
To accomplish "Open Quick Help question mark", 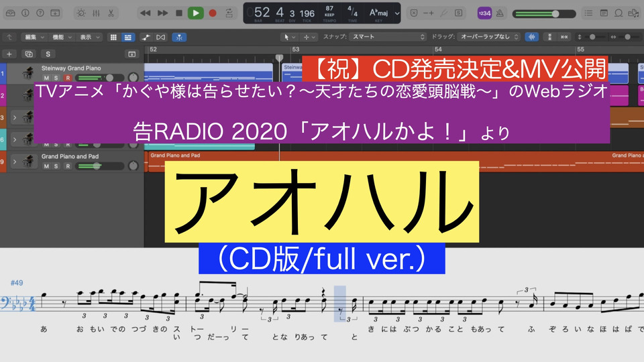I will [40, 13].
